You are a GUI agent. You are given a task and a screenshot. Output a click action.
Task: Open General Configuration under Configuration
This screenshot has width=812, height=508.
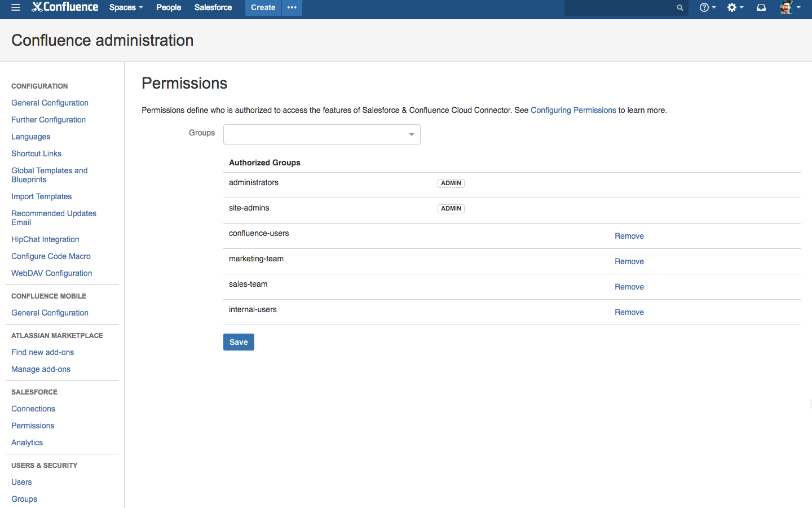(x=50, y=103)
